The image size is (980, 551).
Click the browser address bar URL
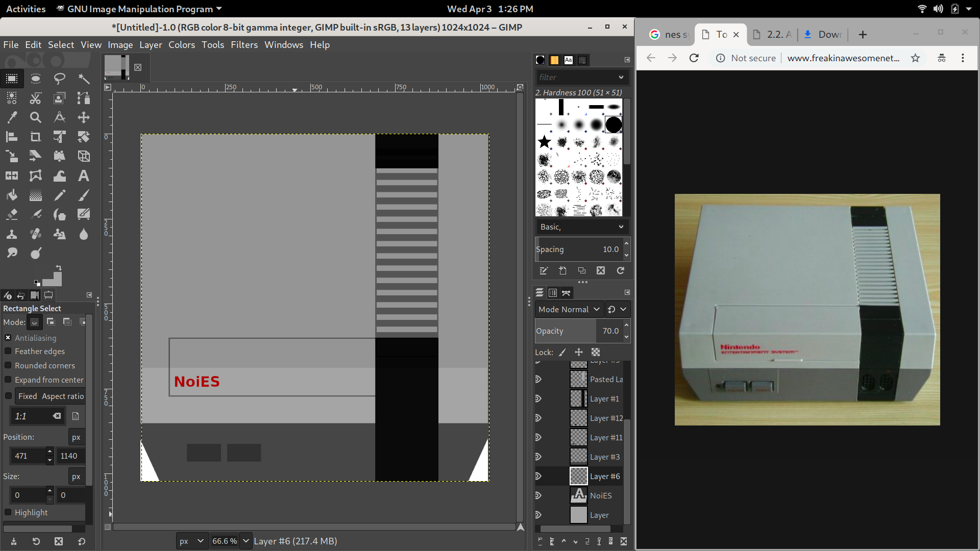(x=843, y=58)
